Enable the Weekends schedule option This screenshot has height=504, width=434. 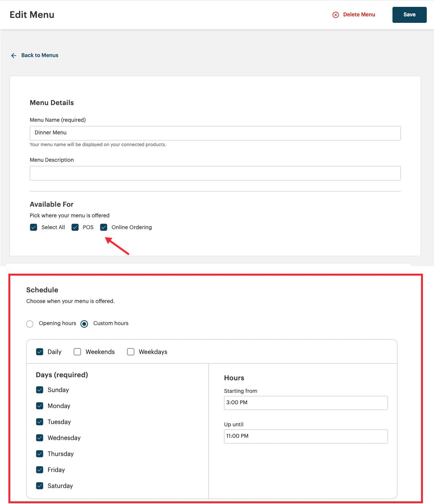pos(77,352)
